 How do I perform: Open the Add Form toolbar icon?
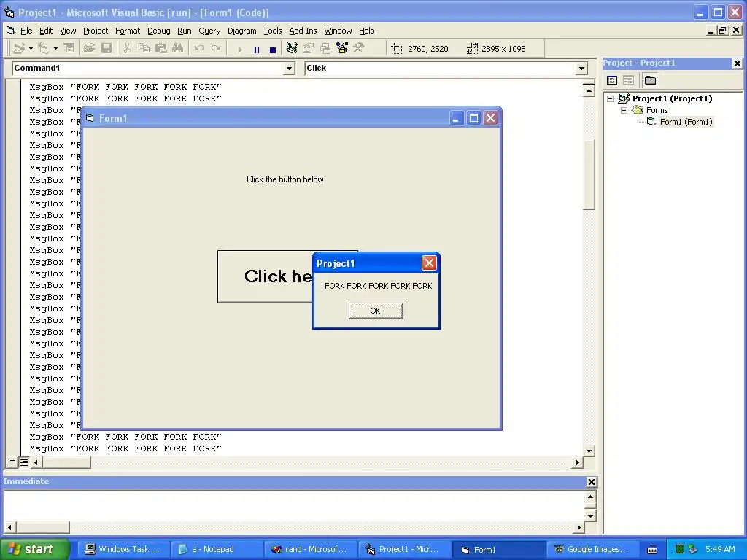[x=43, y=48]
